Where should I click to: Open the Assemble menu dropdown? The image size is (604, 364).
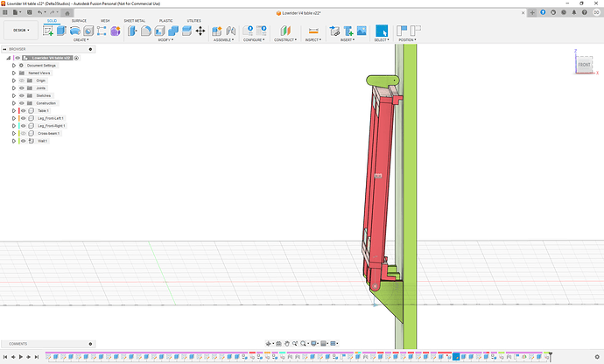(x=223, y=40)
